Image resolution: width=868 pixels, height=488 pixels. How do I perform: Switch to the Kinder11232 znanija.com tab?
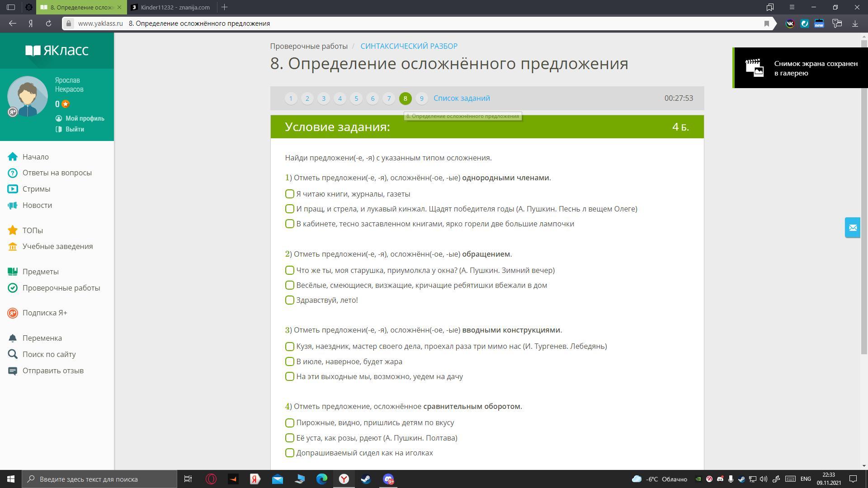(x=172, y=7)
